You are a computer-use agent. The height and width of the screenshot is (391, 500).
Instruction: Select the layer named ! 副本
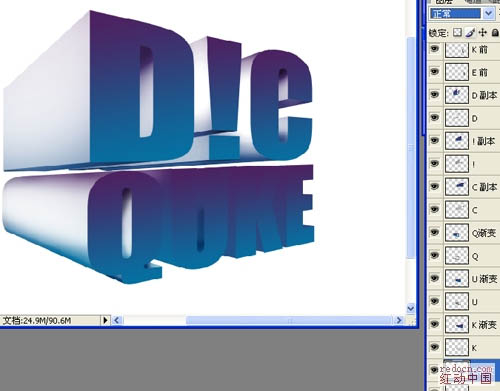click(x=463, y=141)
